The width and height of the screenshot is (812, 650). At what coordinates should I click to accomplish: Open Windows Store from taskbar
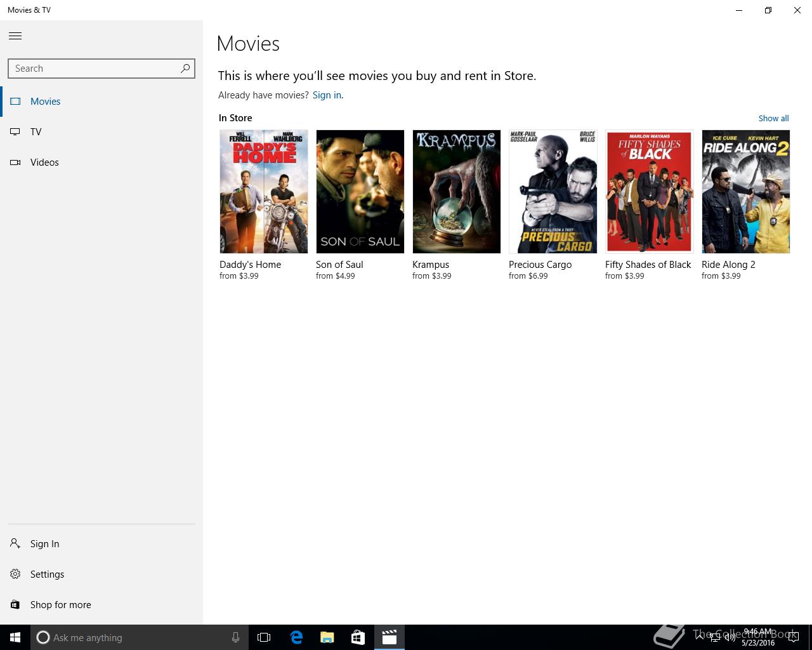coord(358,637)
